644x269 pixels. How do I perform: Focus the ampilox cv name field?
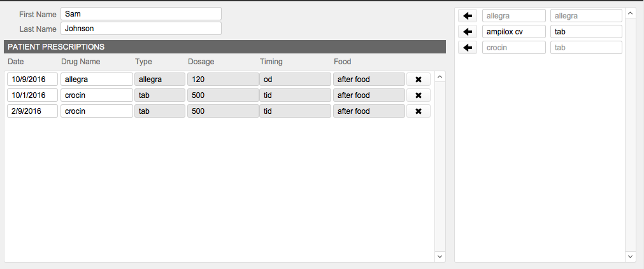click(x=513, y=32)
